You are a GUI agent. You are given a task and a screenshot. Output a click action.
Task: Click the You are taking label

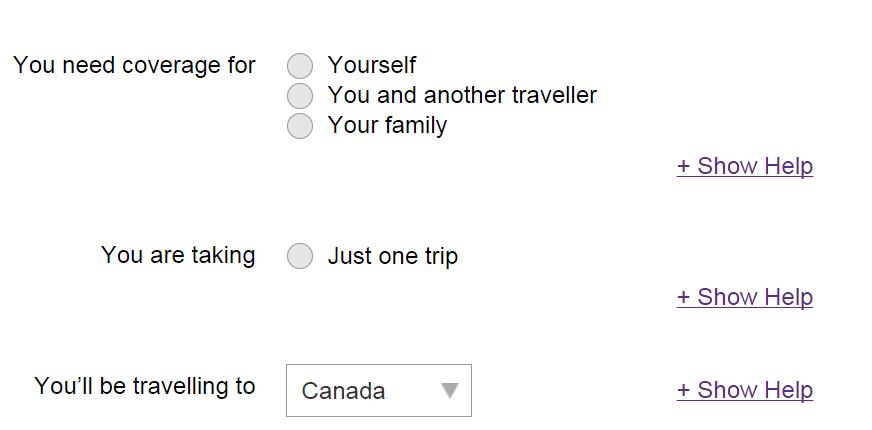click(x=178, y=255)
